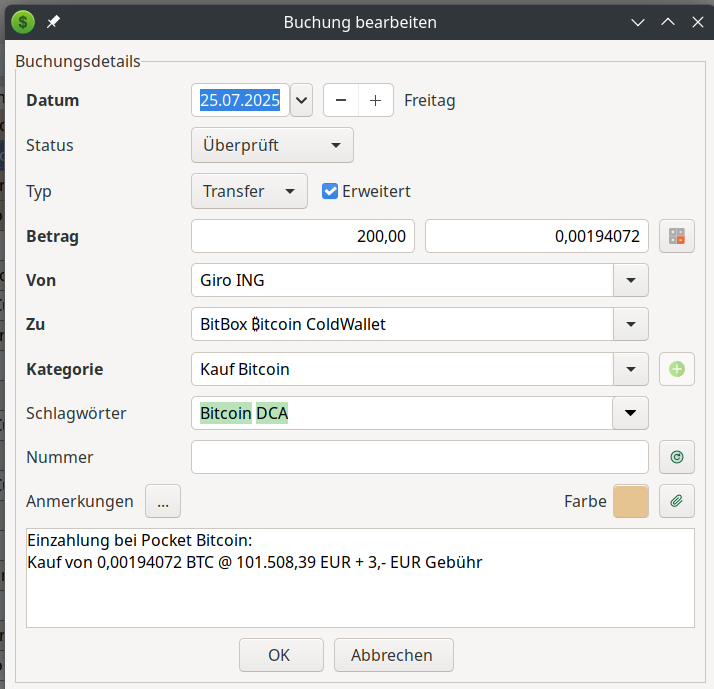Open the calculator icon next to Betrag

(x=677, y=236)
